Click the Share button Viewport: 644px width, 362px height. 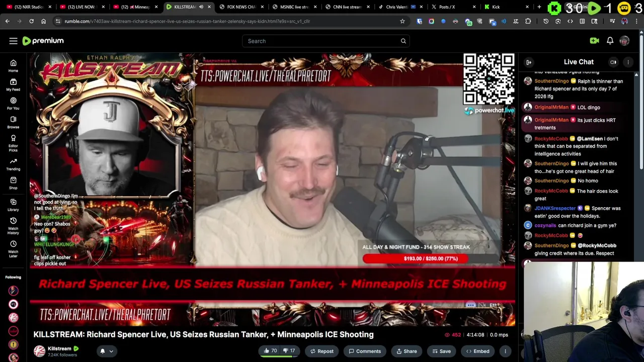pyautogui.click(x=407, y=351)
